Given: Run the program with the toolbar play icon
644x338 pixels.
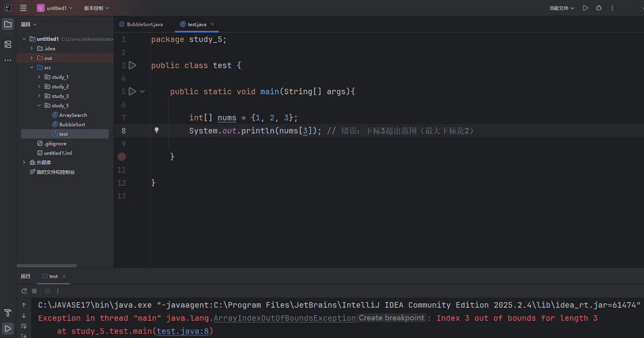Looking at the screenshot, I should point(585,8).
